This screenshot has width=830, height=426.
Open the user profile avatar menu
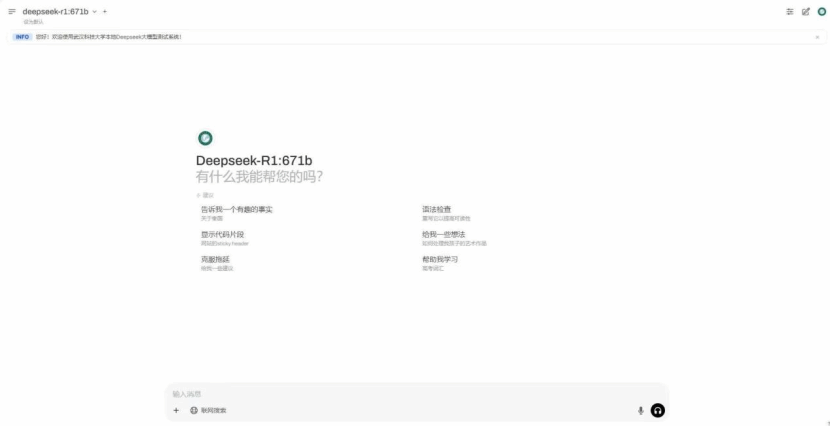[x=822, y=12]
